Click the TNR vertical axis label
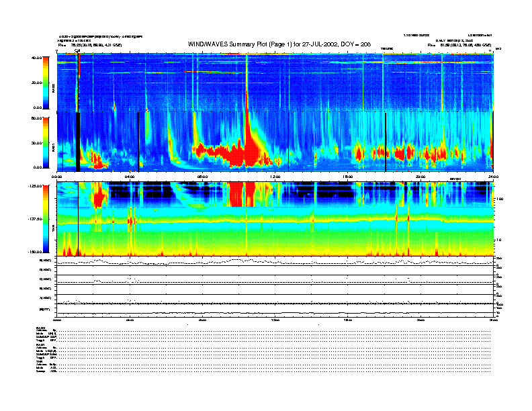 coord(53,230)
